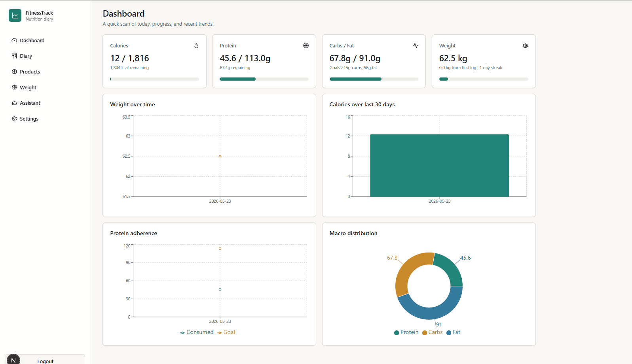Click '0.0 kg from first log · 1 day streak'
Screen dimensions: 632x364
pos(471,68)
